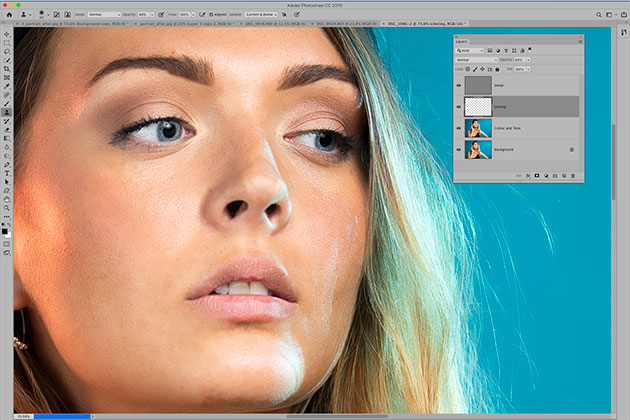Select the Type tool in toolbox

point(7,174)
